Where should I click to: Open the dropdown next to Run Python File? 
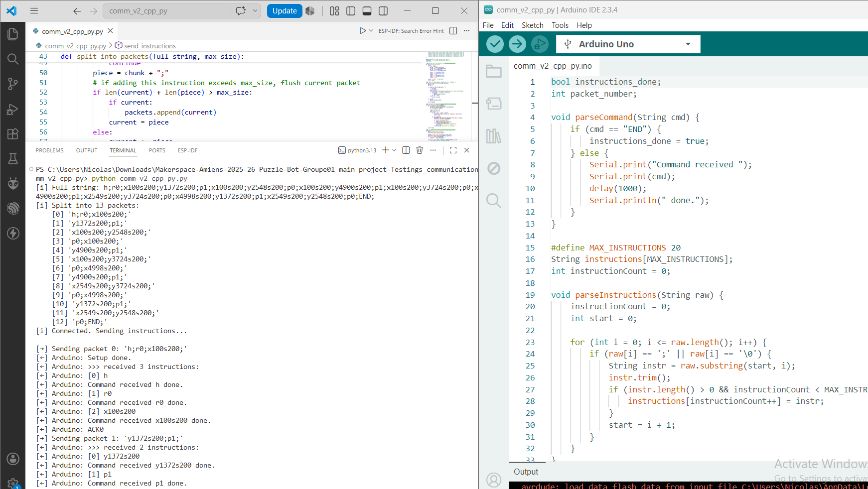(x=371, y=31)
